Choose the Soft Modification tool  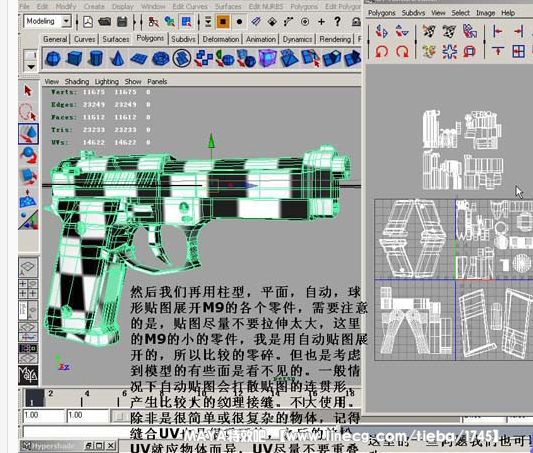(28, 199)
